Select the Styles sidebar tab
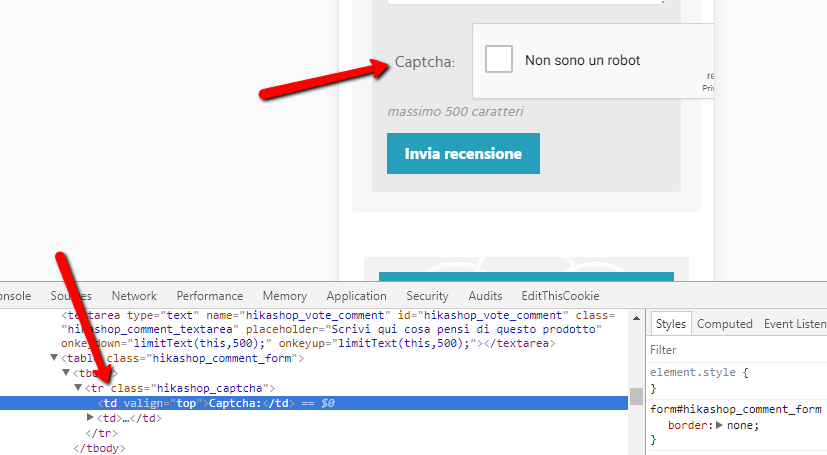Image resolution: width=827 pixels, height=455 pixels. click(x=671, y=324)
